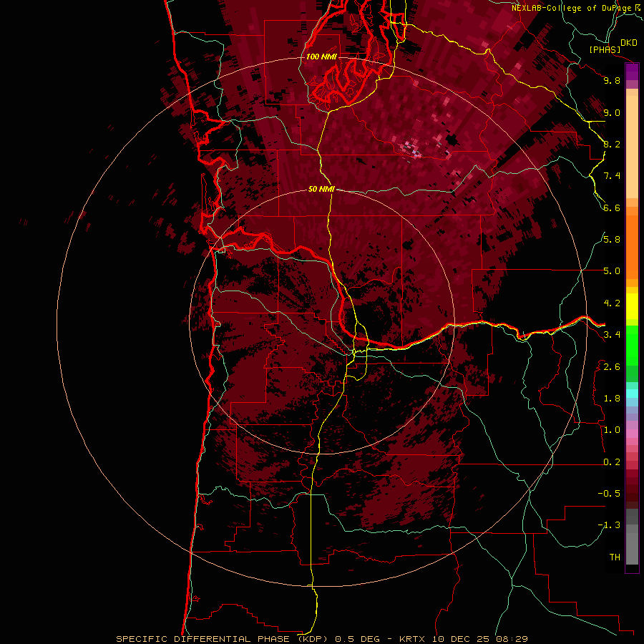Select the 5.0 value on the scale
Viewport: 644px width, 644px height.
pos(612,271)
